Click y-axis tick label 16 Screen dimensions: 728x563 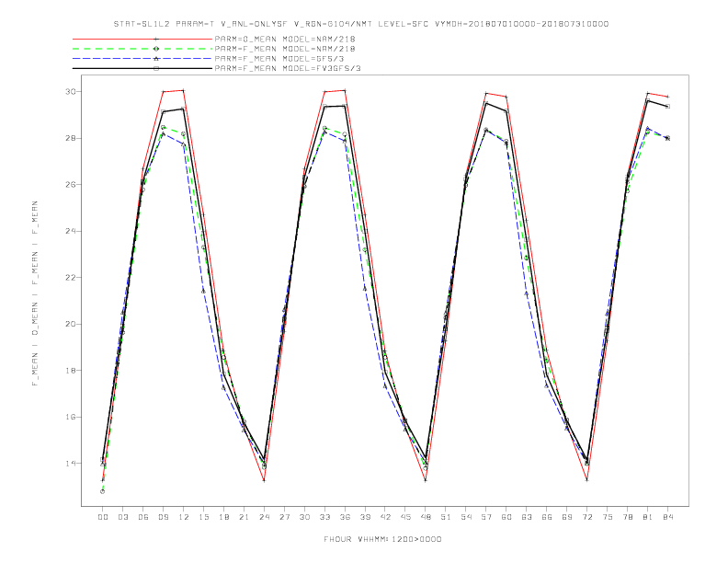point(71,417)
